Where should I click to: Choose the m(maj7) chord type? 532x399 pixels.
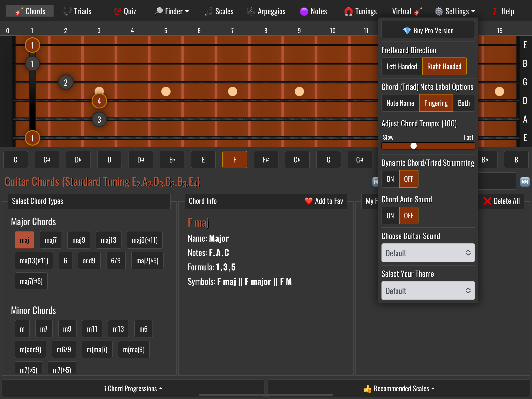pyautogui.click(x=97, y=350)
